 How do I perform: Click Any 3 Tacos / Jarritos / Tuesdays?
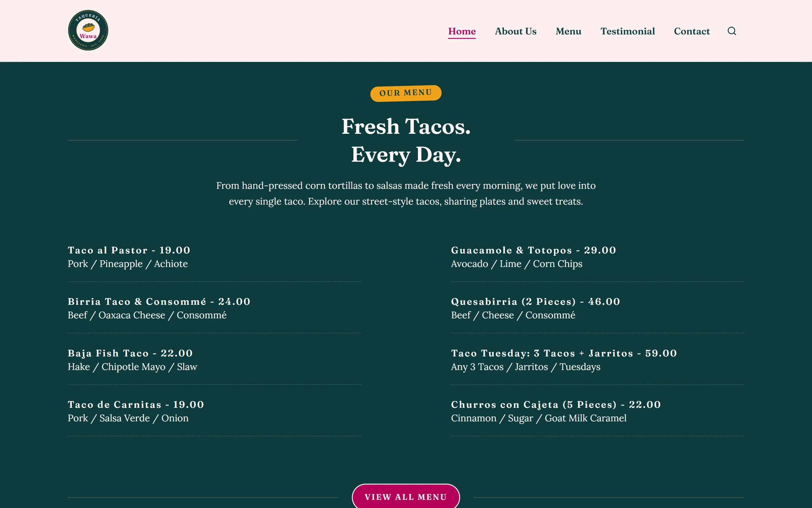(526, 367)
